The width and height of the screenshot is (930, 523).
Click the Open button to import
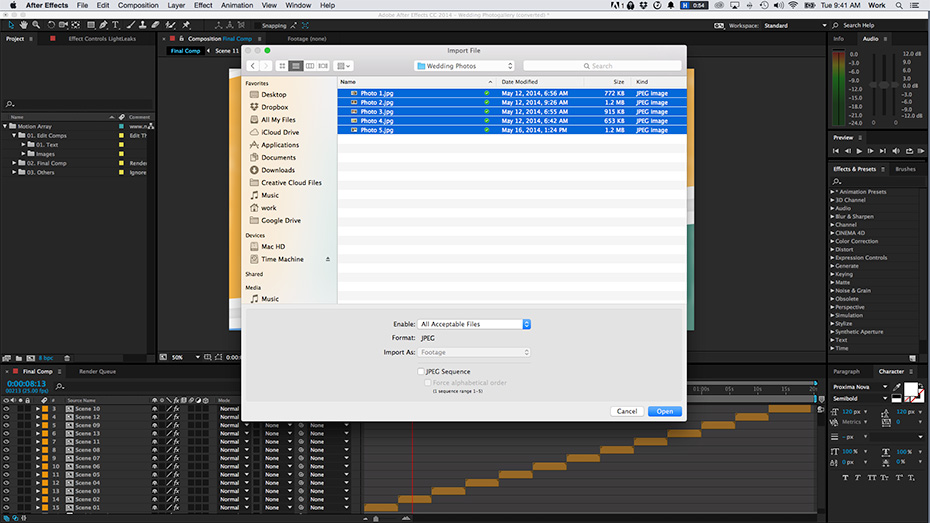[x=664, y=411]
